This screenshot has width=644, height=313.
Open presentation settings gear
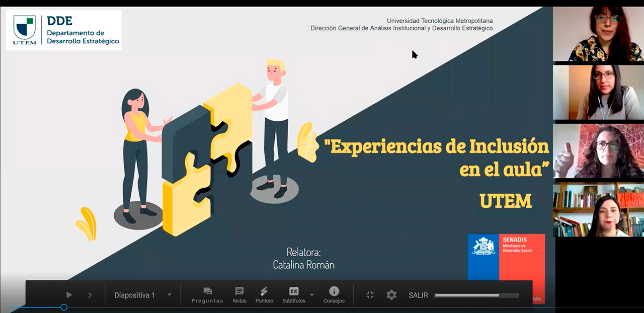click(x=391, y=295)
